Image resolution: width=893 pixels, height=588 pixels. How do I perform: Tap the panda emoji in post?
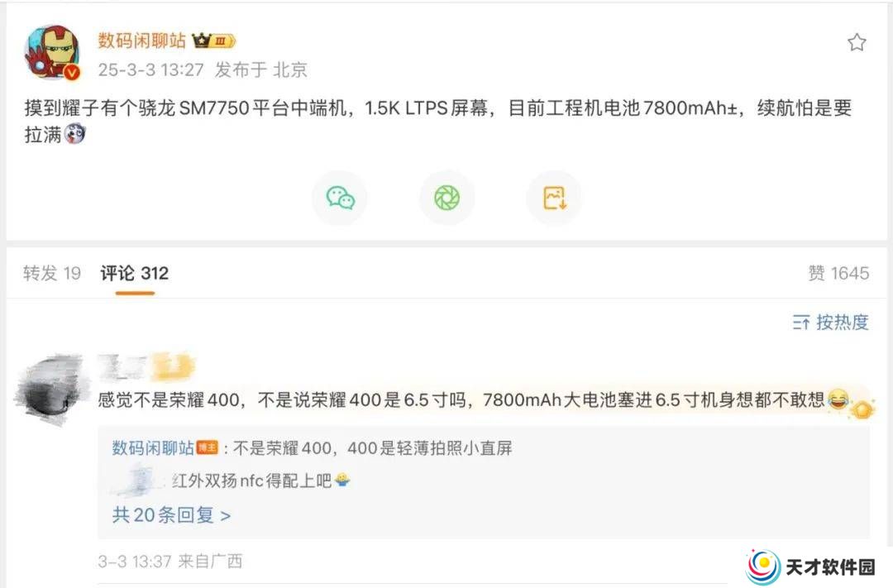click(x=74, y=135)
